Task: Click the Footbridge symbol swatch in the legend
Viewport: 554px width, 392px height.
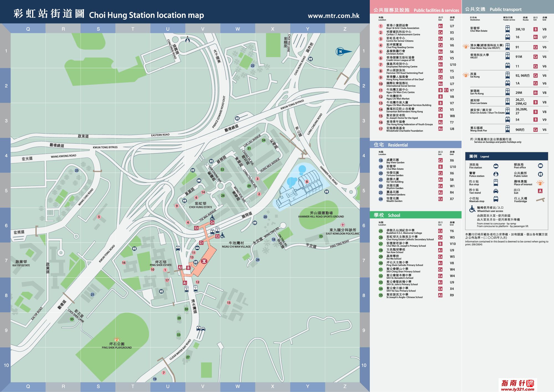Action: click(540, 200)
